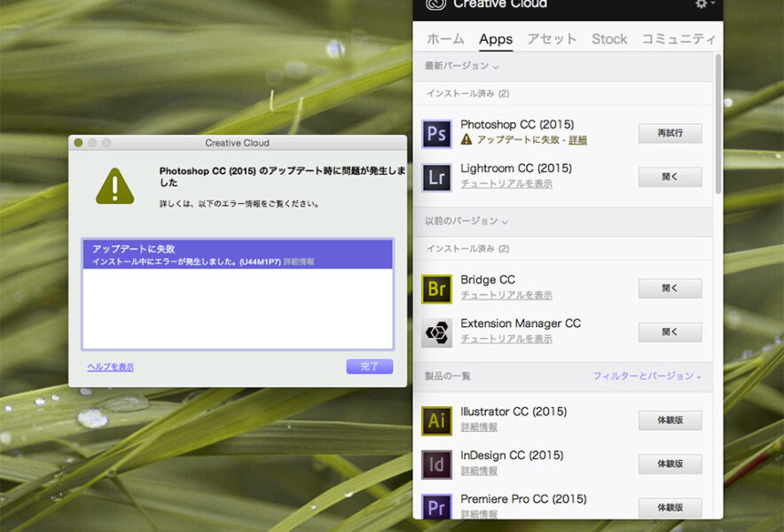Click 体験版 button for Premiere Pro CC (2015)

tap(670, 507)
